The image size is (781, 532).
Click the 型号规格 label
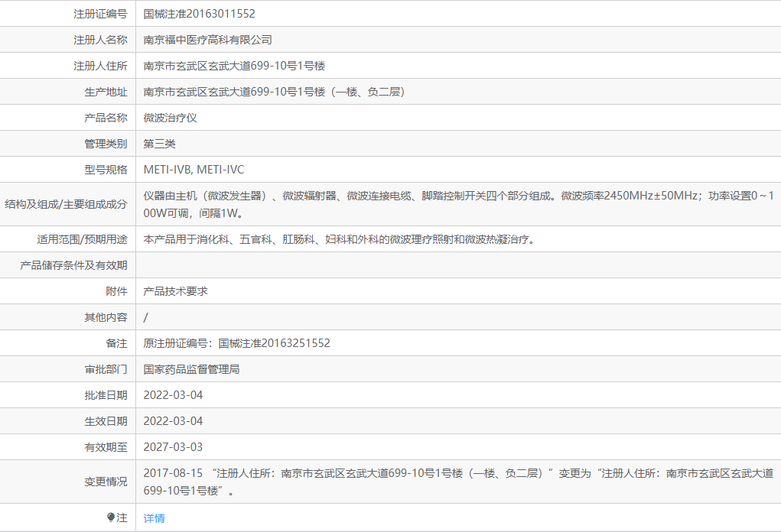pyautogui.click(x=106, y=170)
